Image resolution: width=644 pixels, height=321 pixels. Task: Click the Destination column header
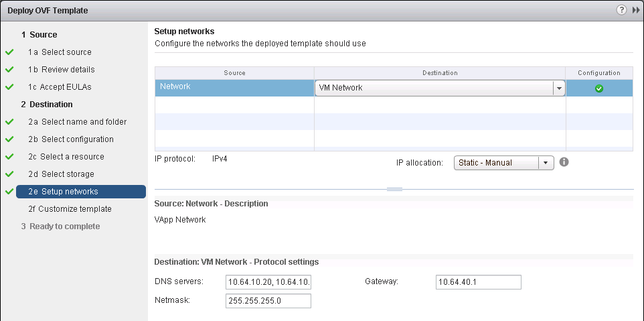pyautogui.click(x=440, y=72)
